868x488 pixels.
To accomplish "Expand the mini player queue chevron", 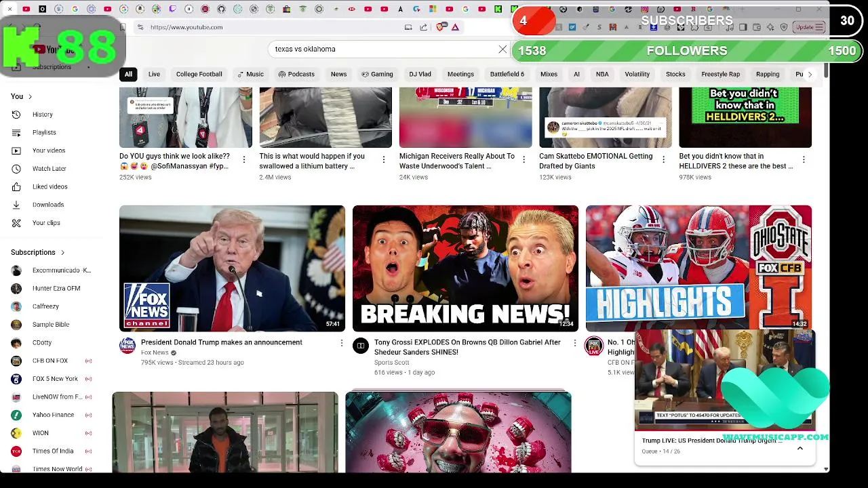I will (800, 448).
